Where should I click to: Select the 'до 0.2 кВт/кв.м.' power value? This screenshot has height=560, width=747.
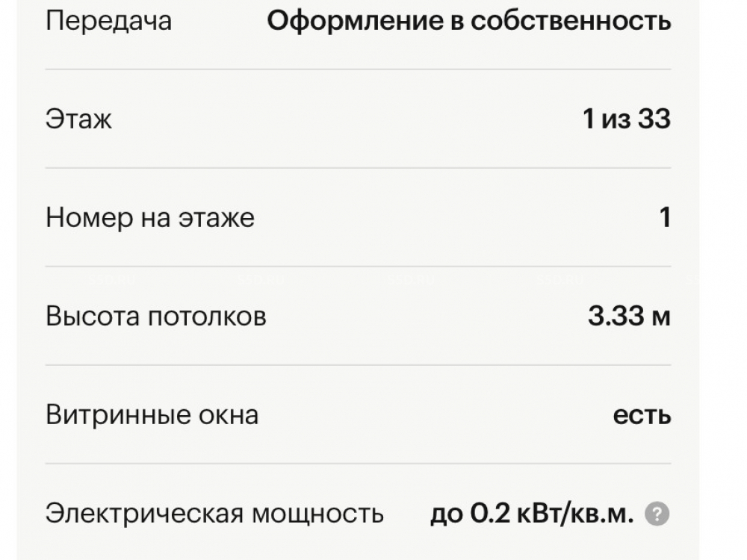click(532, 514)
